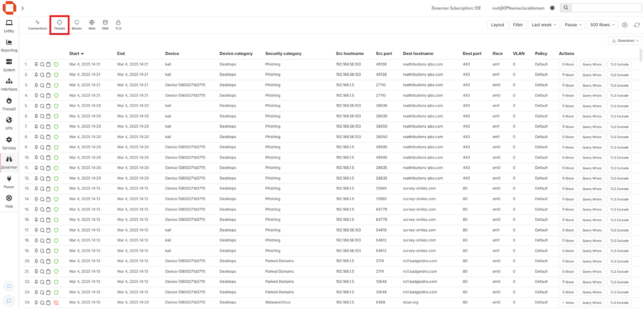Open the Interfaces sidebar section
644x309 pixels.
pos(9,85)
